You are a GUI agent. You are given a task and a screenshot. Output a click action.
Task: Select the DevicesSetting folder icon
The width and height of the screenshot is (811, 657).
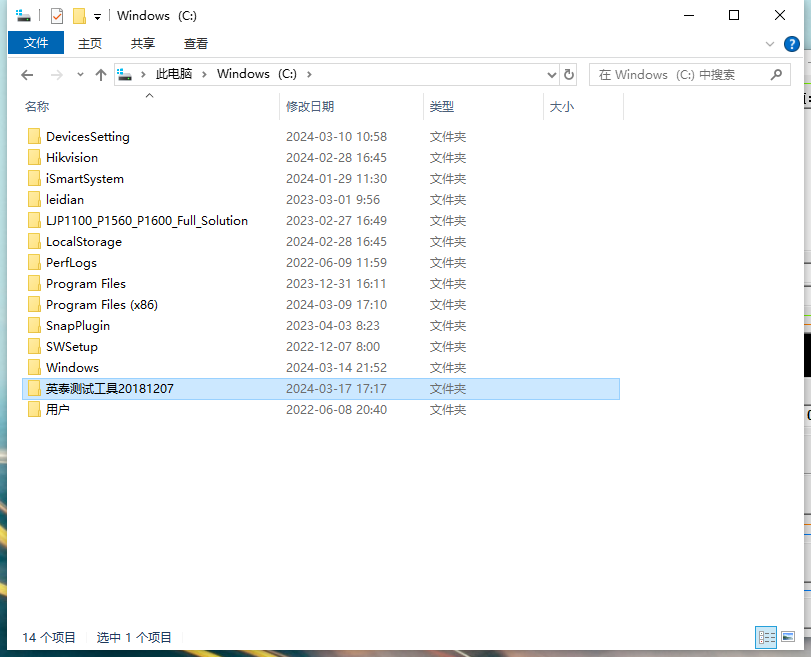click(34, 137)
